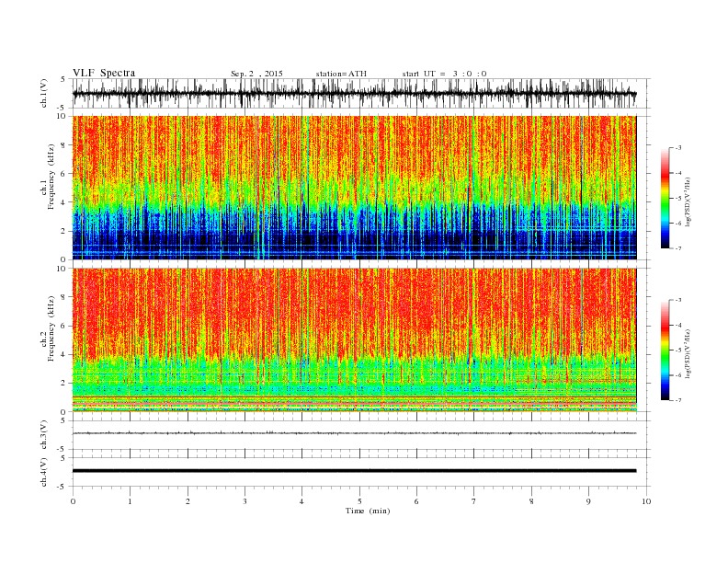This screenshot has width=728, height=563.
Task: Click the "6" kHz tick on the ch.2 spectrogram
Action: point(63,326)
